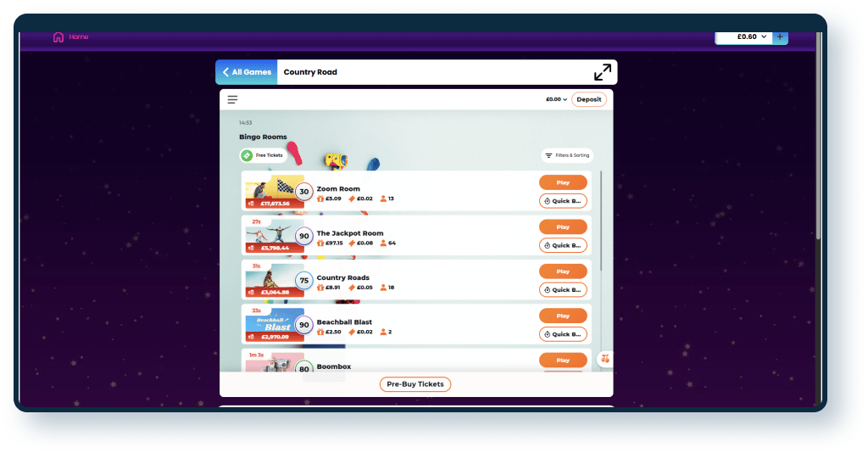Click the fullscreen expand arrows icon

pos(602,72)
